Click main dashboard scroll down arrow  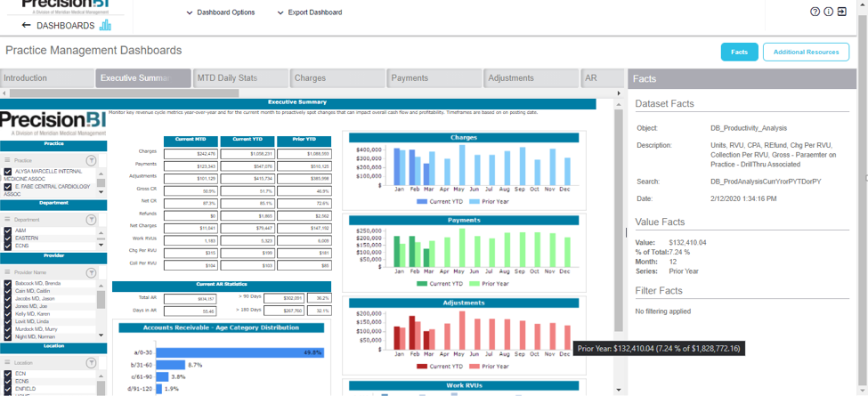point(619,391)
